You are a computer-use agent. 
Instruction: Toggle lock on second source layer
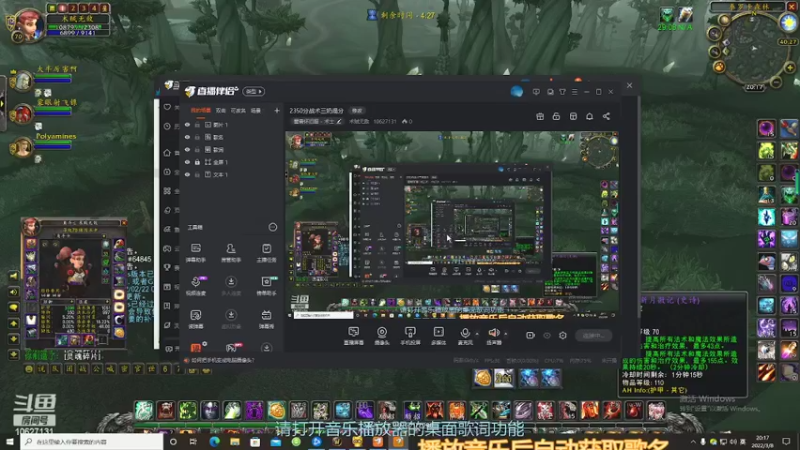[197, 137]
